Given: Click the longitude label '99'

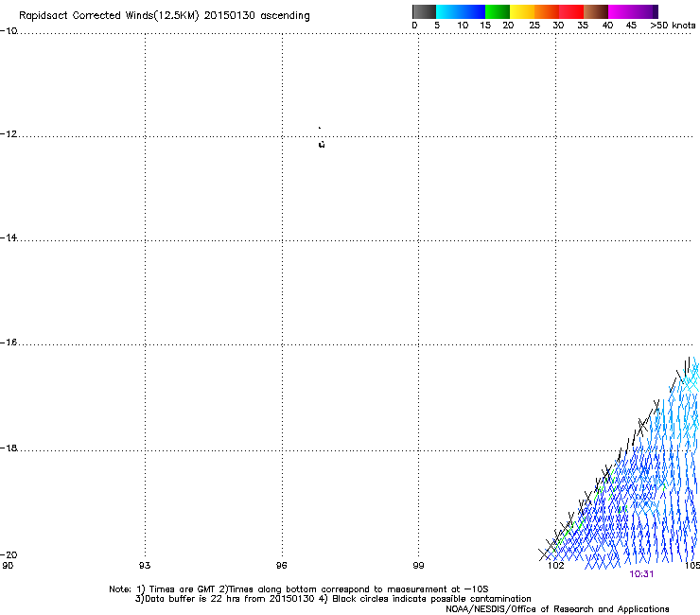Looking at the screenshot, I should [x=418, y=566].
